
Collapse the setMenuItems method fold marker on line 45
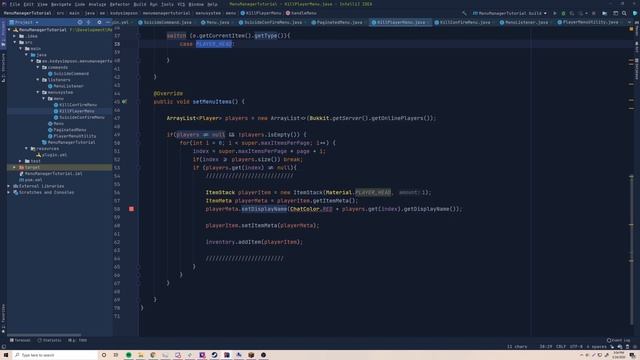[138, 102]
